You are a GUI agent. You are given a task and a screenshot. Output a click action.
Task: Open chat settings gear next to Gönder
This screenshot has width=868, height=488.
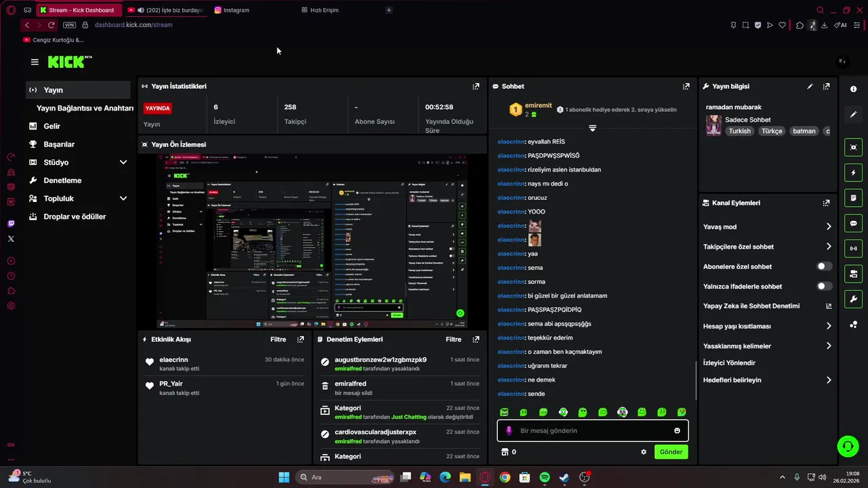tap(644, 452)
